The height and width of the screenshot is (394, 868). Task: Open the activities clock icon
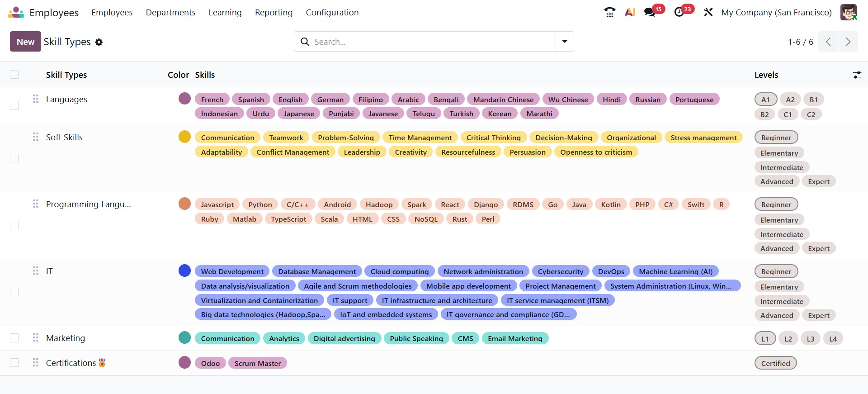tap(679, 12)
